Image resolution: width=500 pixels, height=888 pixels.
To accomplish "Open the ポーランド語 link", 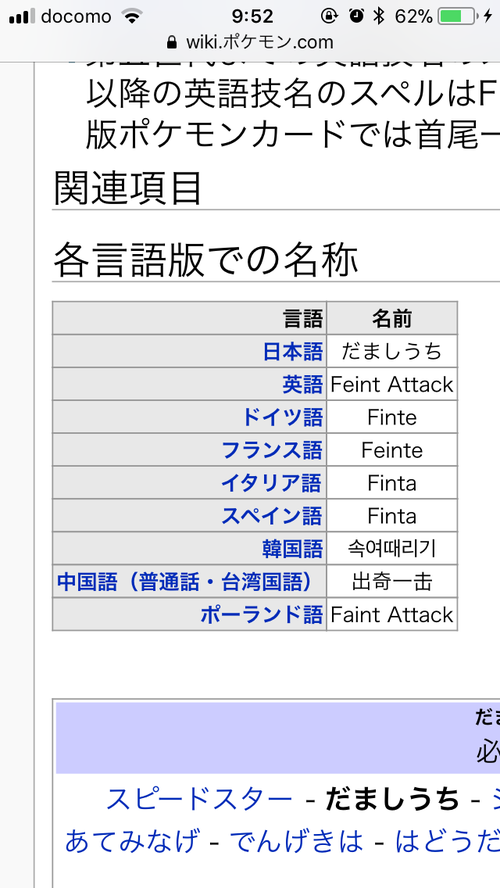I will [x=262, y=614].
